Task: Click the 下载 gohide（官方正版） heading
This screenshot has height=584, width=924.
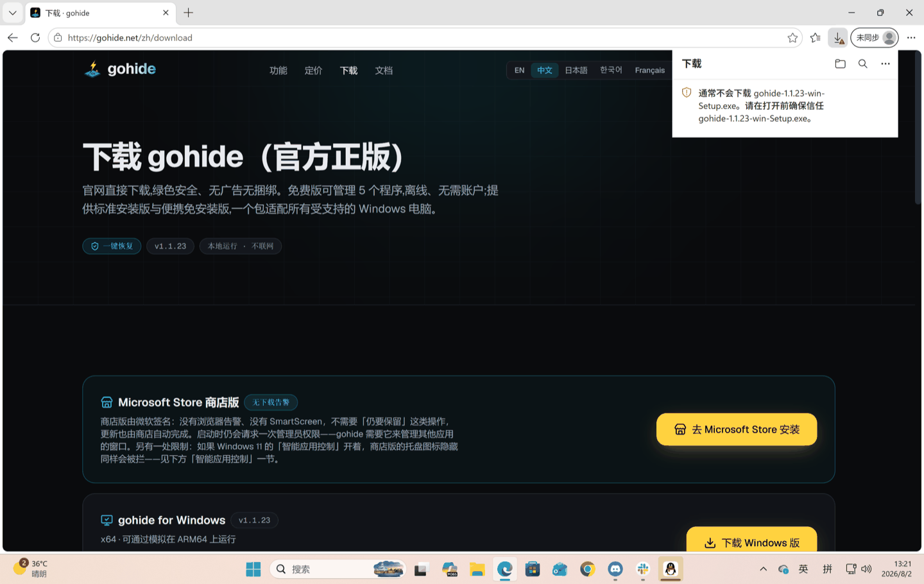Action: pos(244,157)
